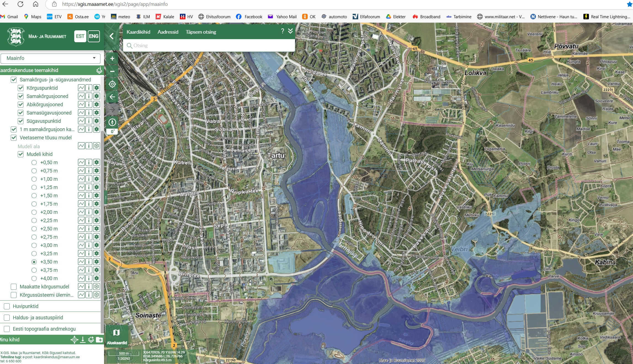Bookmark this page with star icon
This screenshot has height=364, width=633.
coord(629,4)
